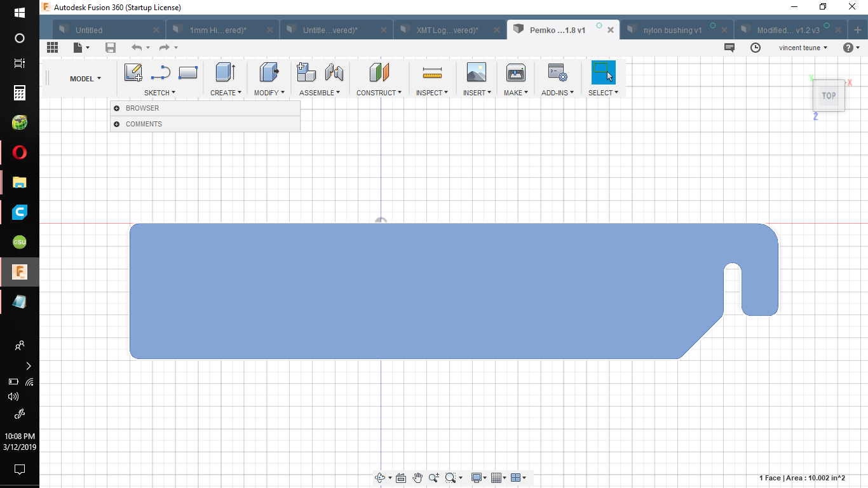The image size is (868, 488).
Task: Open the Viewports layout icon
Action: (516, 478)
